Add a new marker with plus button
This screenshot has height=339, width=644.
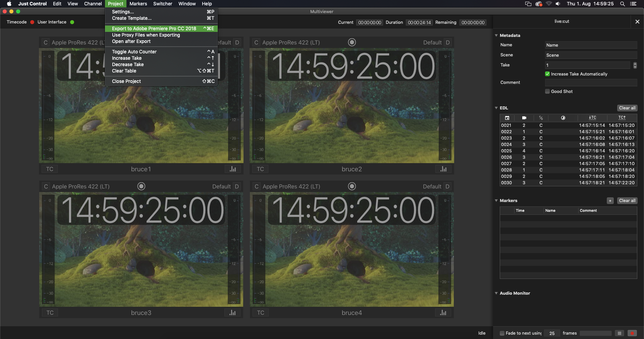click(x=610, y=201)
